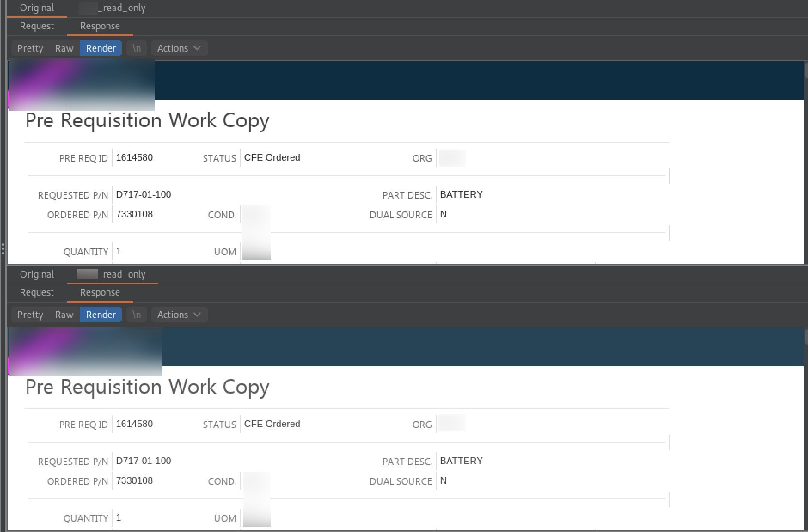The image size is (808, 532).
Task: Click the _read_only tab in the lower panel
Action: pyautogui.click(x=112, y=275)
